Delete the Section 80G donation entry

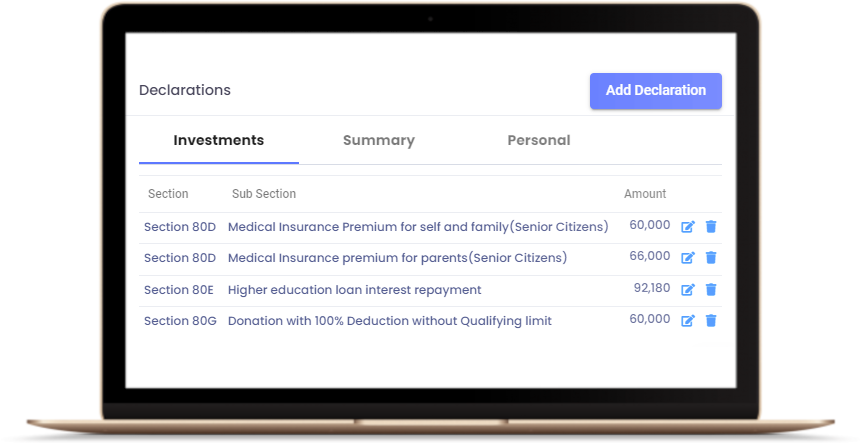(711, 321)
